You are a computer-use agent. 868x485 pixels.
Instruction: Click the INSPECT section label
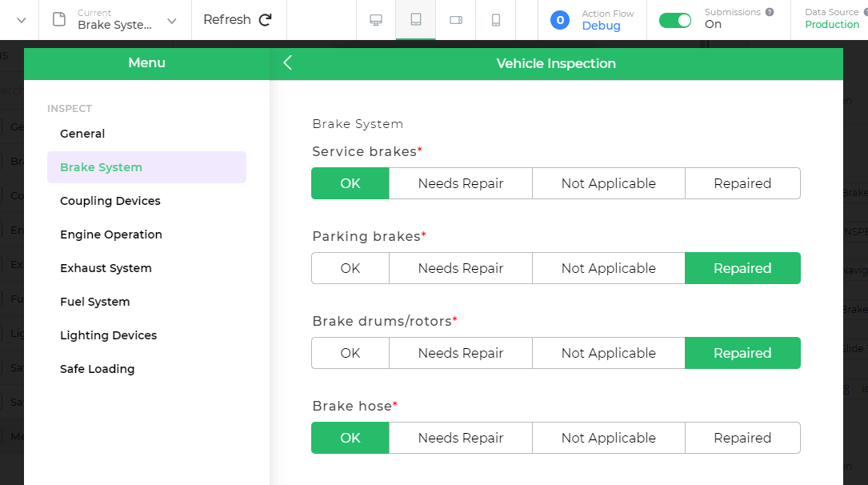pyautogui.click(x=69, y=109)
